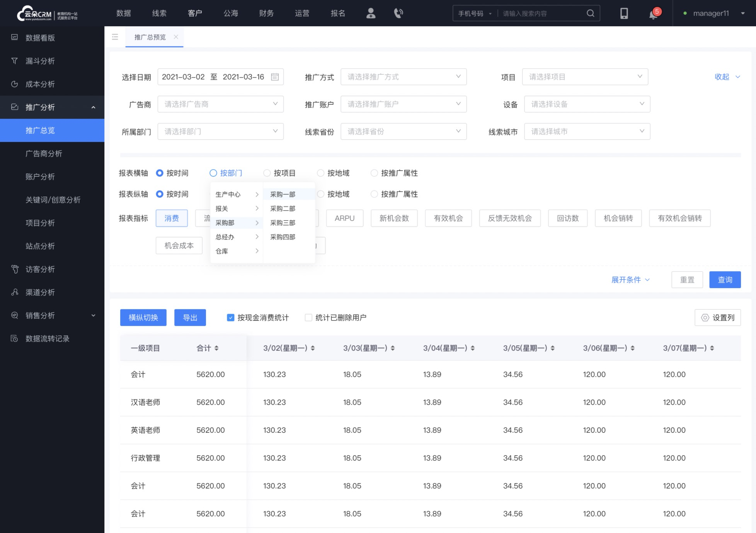
Task: Click 重置 reset button
Action: pos(687,280)
